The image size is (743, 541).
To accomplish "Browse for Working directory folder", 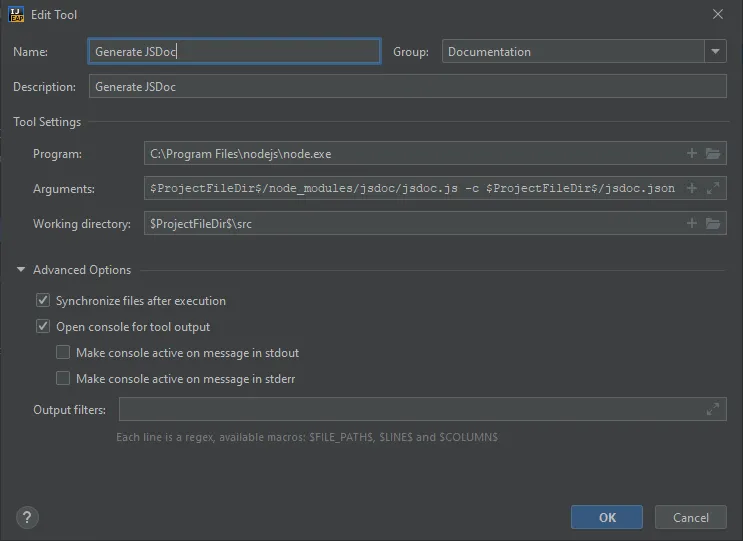I will [x=713, y=223].
